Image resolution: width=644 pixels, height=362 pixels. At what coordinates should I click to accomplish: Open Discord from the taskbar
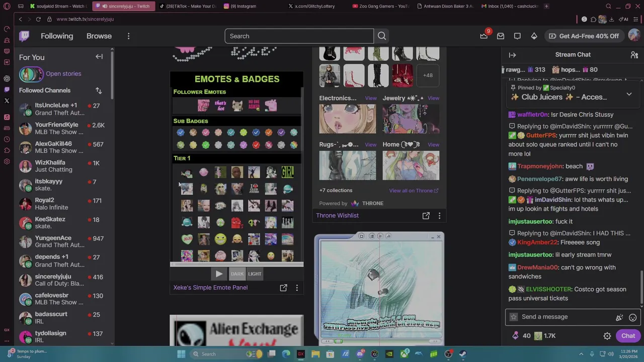(x=360, y=354)
